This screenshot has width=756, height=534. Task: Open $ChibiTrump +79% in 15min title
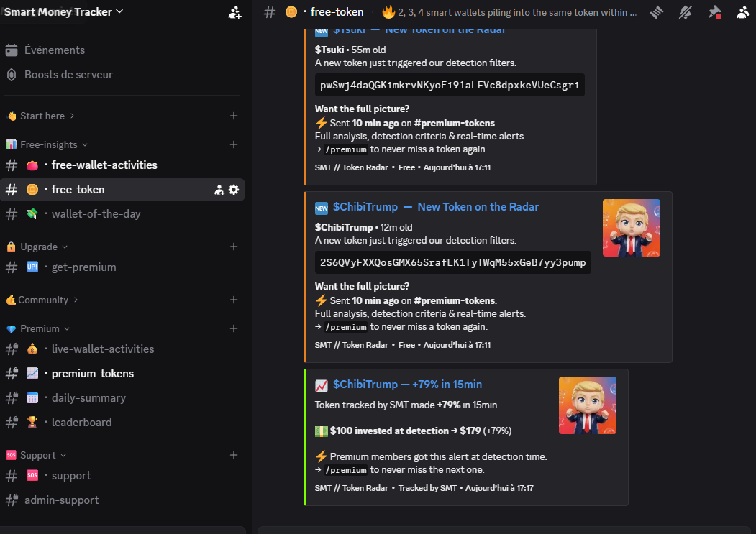tap(407, 384)
